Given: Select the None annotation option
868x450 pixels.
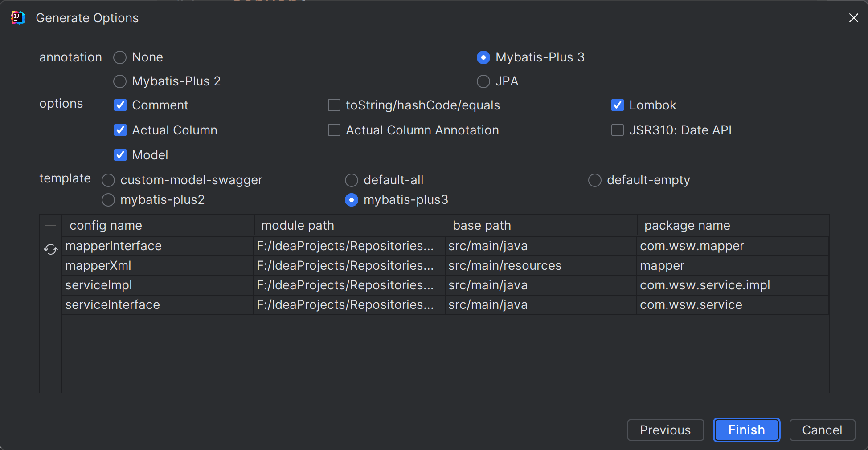Looking at the screenshot, I should coord(120,57).
